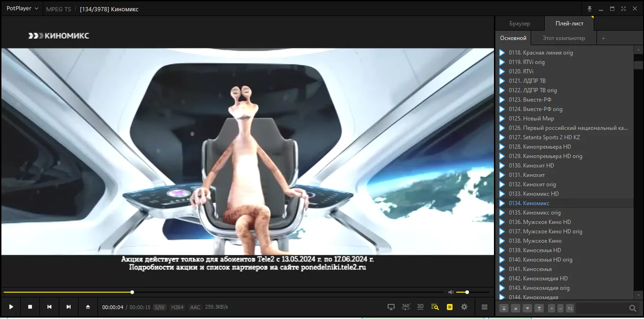Select playlist item 0121. ЛДПР ТВ
Screen dimensions: 644x319
point(564,81)
